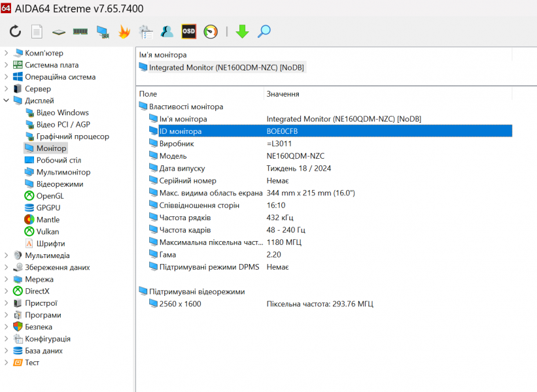Click the База даних database icon
The image size is (537, 392).
click(18, 351)
